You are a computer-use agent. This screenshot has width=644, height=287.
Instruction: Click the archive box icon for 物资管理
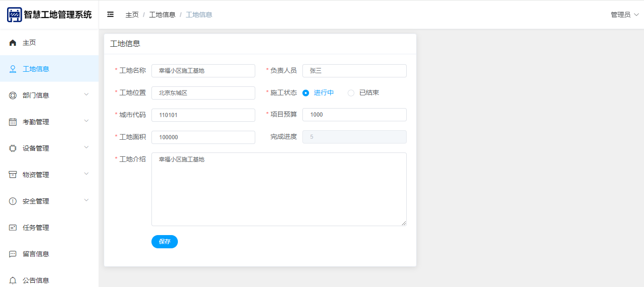coord(13,175)
